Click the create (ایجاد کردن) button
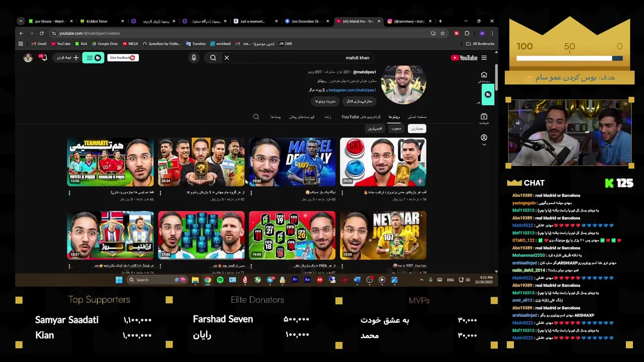644x362 pixels. tap(66, 58)
